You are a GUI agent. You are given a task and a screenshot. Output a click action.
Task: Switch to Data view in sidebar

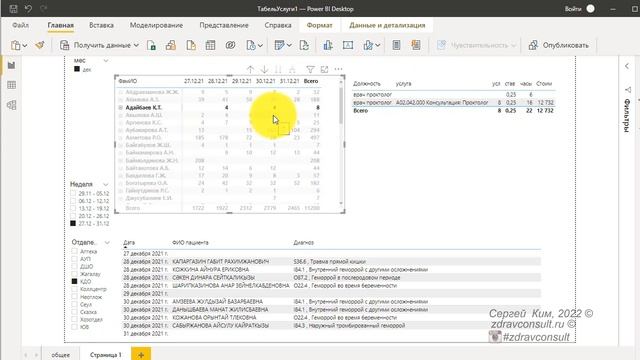[11, 85]
